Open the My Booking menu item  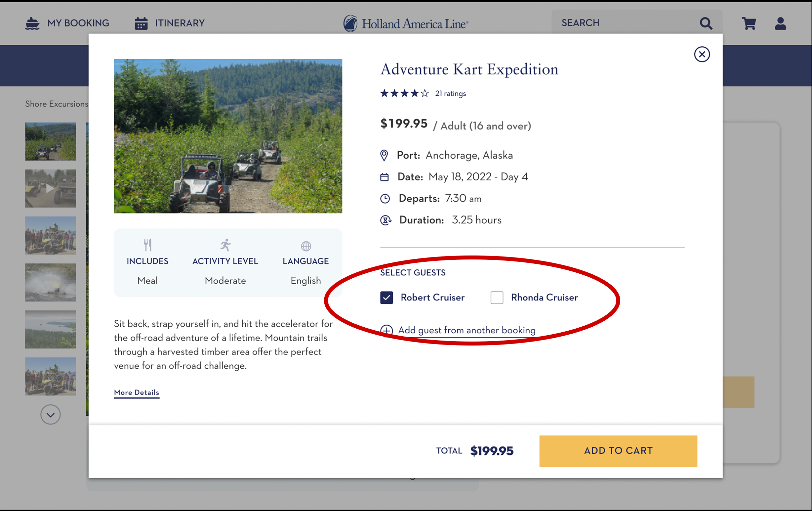coord(78,23)
